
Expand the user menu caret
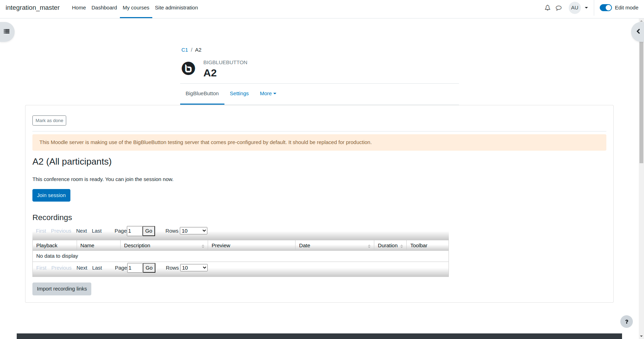[x=586, y=8]
